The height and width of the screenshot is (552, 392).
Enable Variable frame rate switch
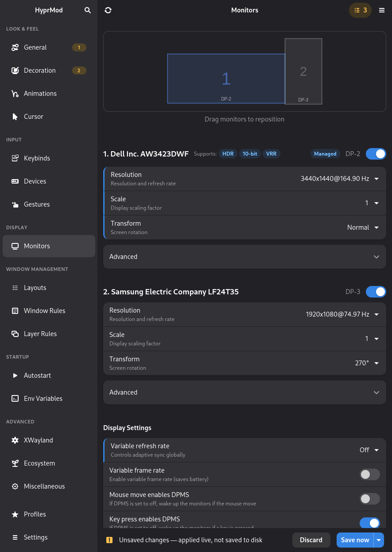pos(370,474)
